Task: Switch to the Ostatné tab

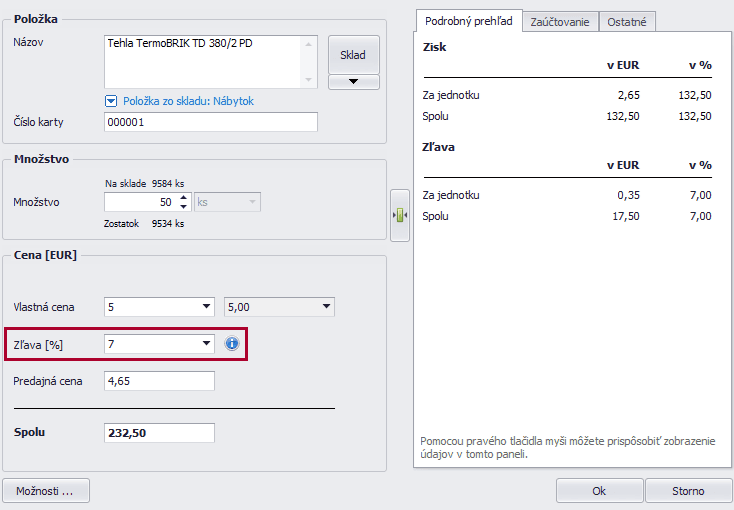Action: pyautogui.click(x=627, y=22)
